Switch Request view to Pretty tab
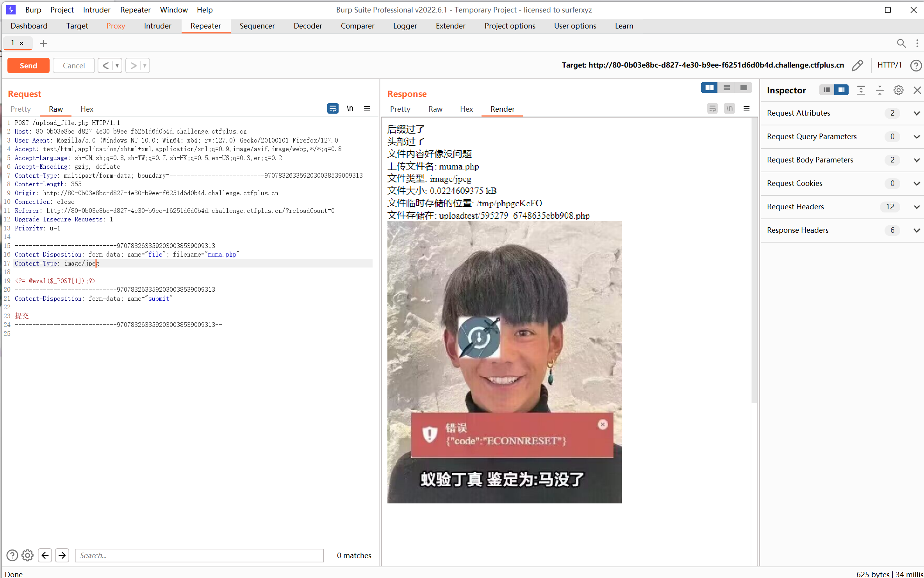924x578 pixels. (21, 109)
